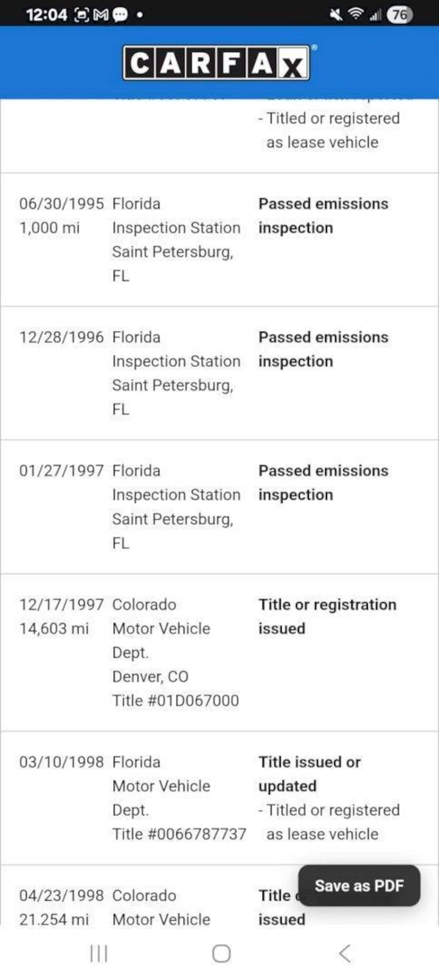Tap the battery indicator in status bar
Viewport: 439px width, 980px height.
coord(399,15)
